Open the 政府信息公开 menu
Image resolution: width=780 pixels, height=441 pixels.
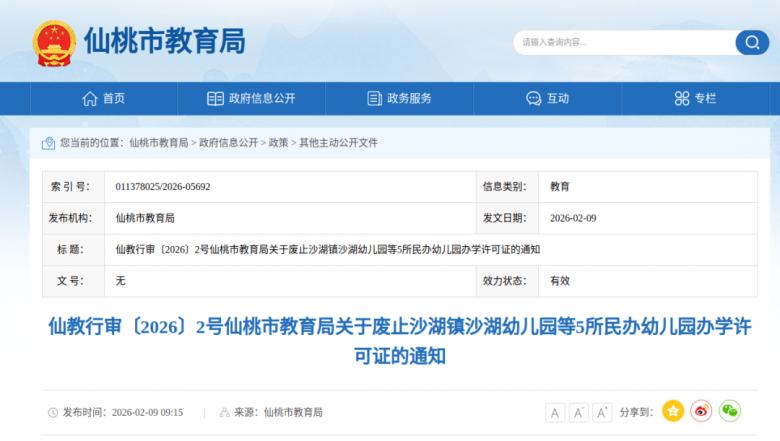tap(251, 98)
